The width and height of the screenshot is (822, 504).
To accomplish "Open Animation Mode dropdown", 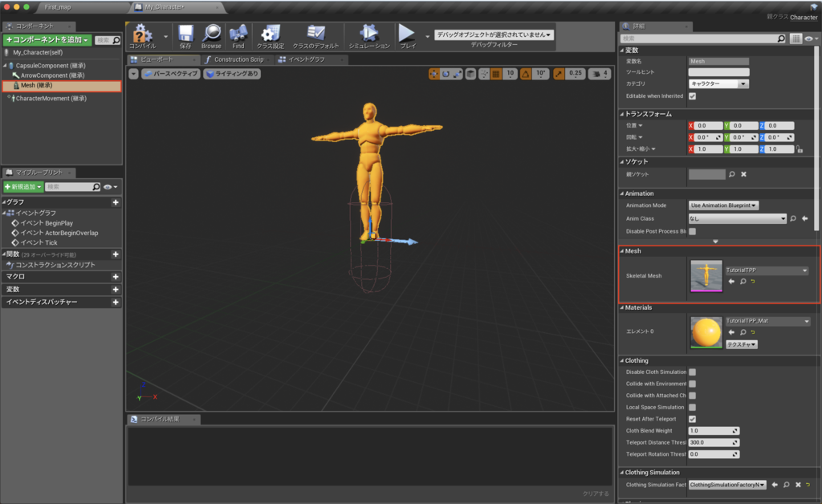I will tap(723, 205).
